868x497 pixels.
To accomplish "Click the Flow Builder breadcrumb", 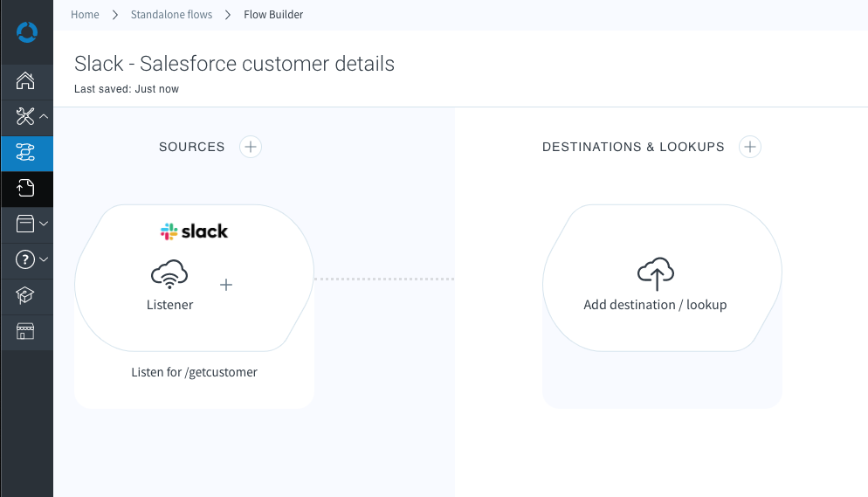I will (x=273, y=14).
